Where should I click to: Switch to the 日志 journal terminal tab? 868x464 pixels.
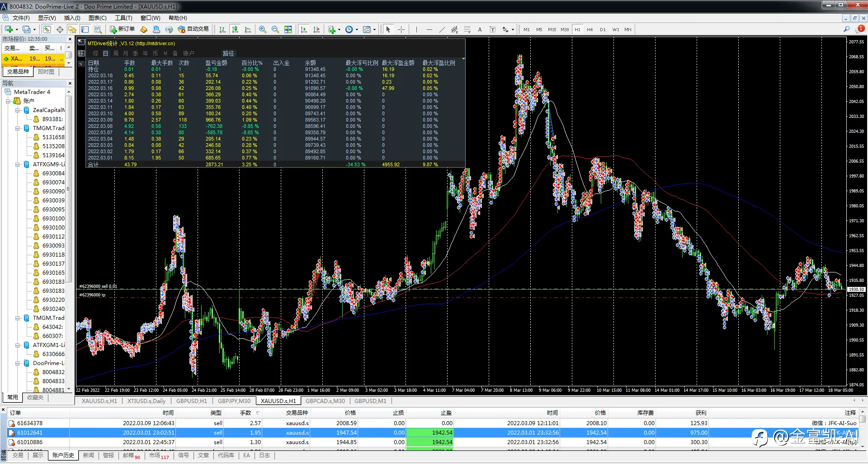(x=264, y=455)
